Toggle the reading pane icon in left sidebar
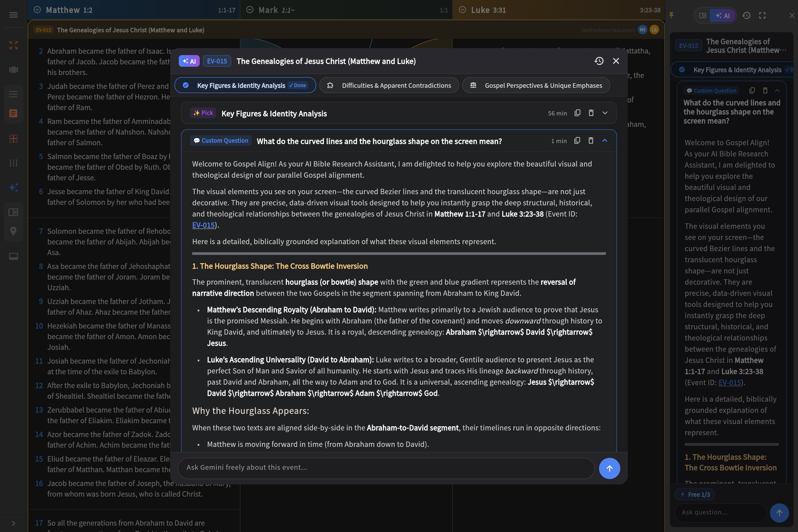 [x=14, y=212]
